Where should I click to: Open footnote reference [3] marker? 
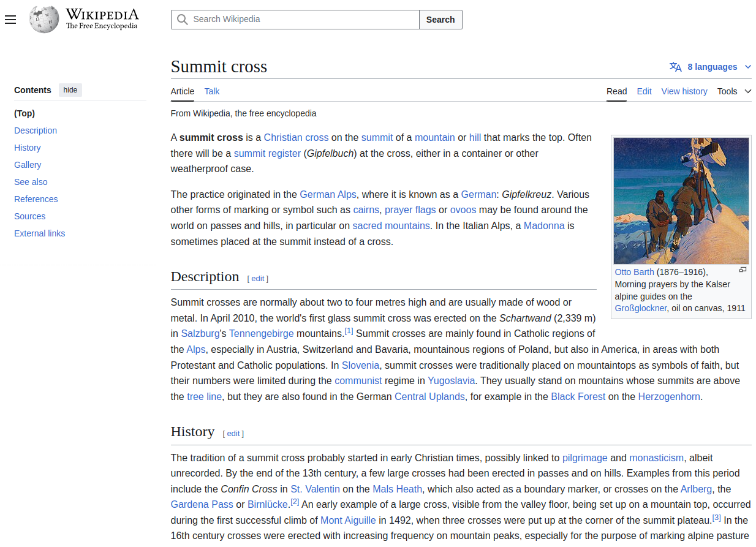[x=716, y=517]
